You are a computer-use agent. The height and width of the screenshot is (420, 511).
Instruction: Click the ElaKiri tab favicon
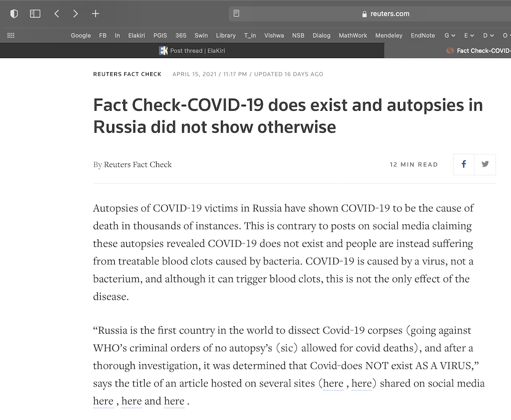pos(163,50)
